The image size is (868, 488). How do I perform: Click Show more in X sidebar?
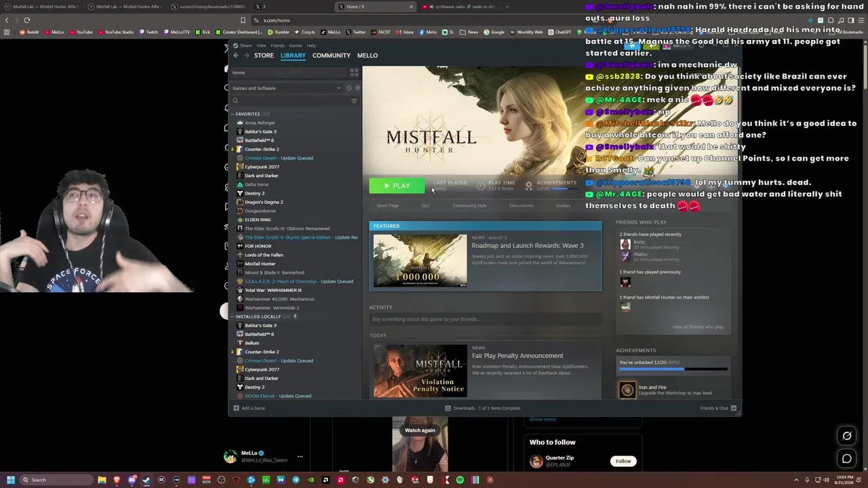point(542,419)
